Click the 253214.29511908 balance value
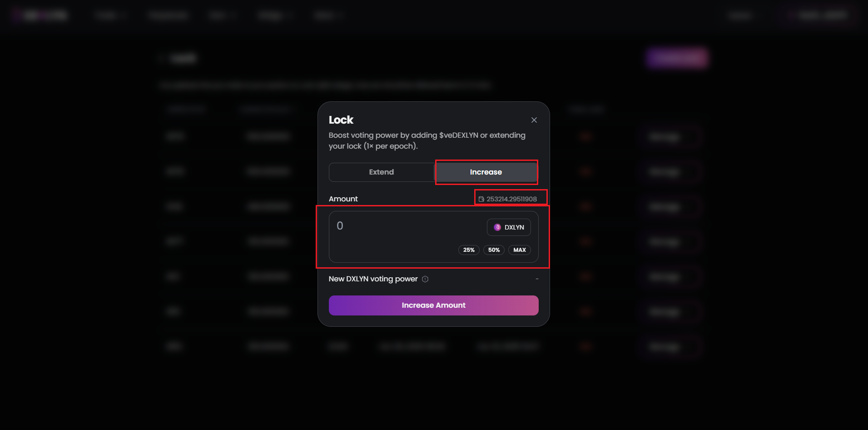Image resolution: width=868 pixels, height=430 pixels. coord(512,199)
